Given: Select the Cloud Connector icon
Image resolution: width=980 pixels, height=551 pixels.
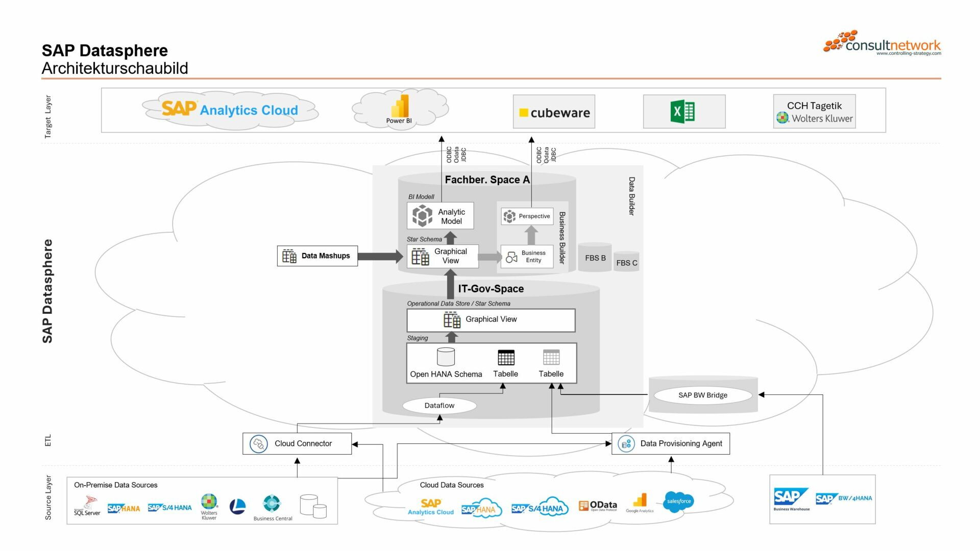Looking at the screenshot, I should (x=258, y=443).
